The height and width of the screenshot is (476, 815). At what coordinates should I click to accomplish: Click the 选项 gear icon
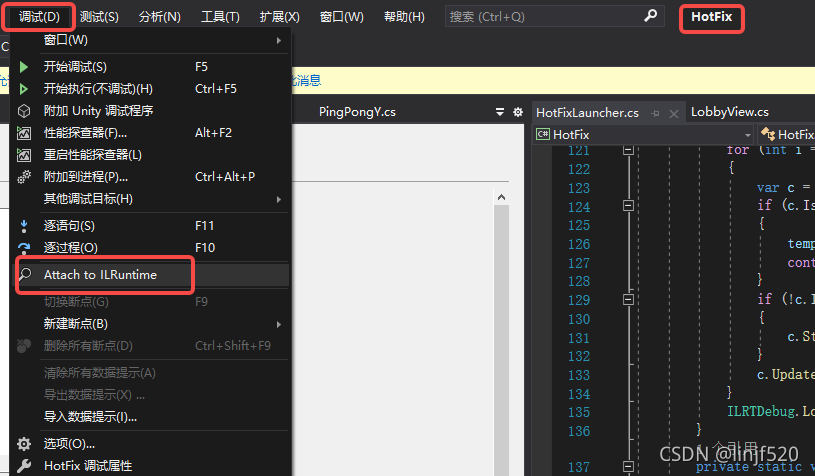point(24,444)
